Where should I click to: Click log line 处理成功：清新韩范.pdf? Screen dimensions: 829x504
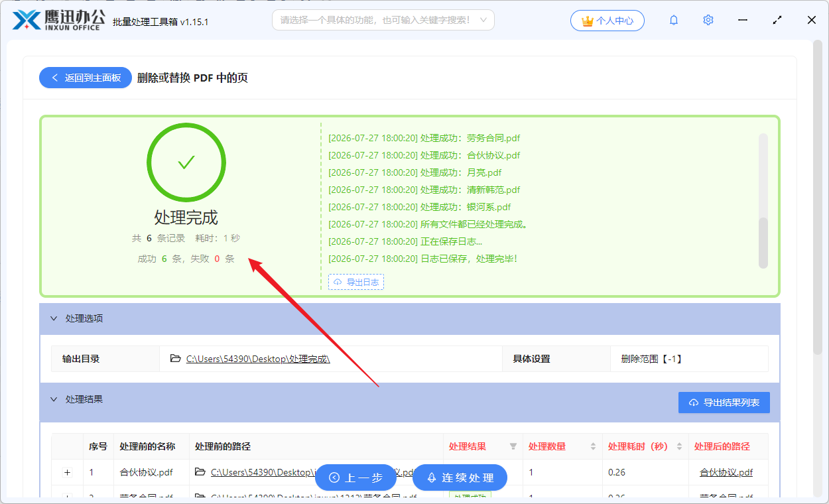tap(424, 190)
